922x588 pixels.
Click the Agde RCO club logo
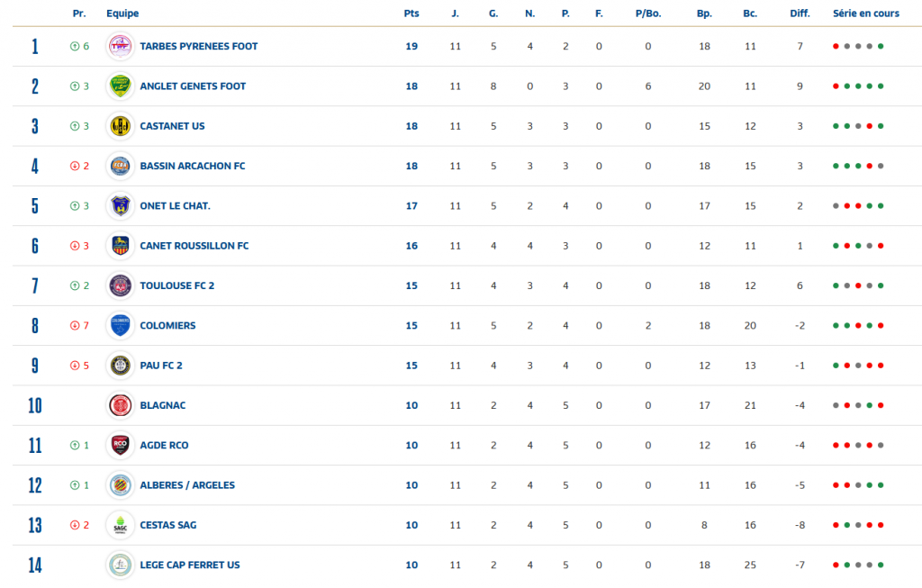pyautogui.click(x=120, y=445)
